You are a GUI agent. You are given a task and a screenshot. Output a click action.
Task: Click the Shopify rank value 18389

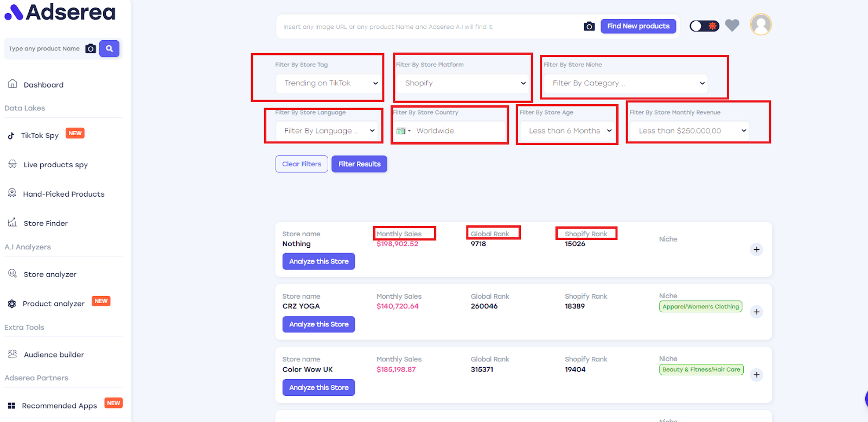(x=575, y=306)
